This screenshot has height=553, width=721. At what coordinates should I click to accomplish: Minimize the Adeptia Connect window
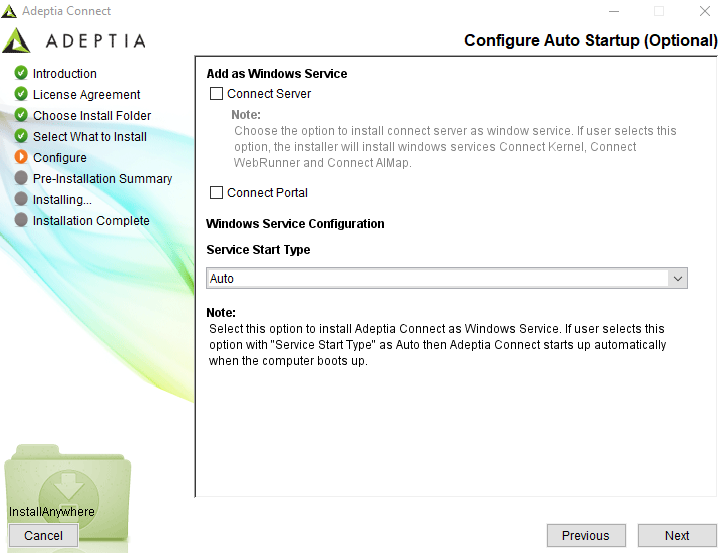(614, 11)
